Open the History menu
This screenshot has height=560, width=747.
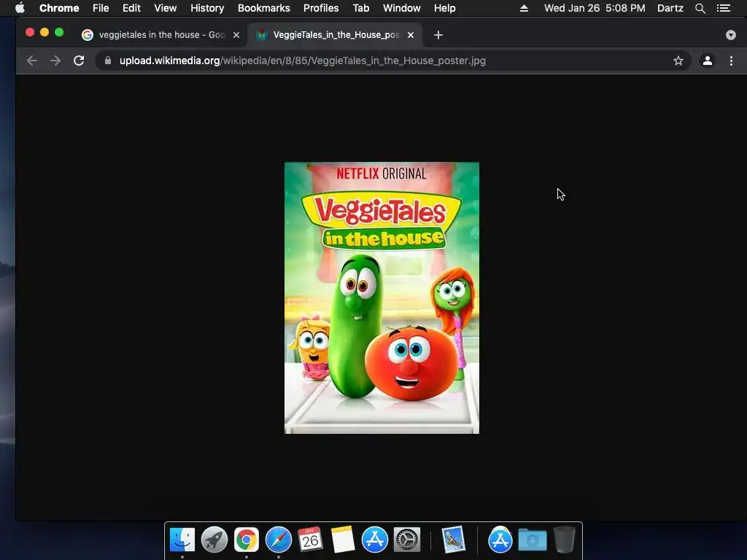pyautogui.click(x=207, y=8)
